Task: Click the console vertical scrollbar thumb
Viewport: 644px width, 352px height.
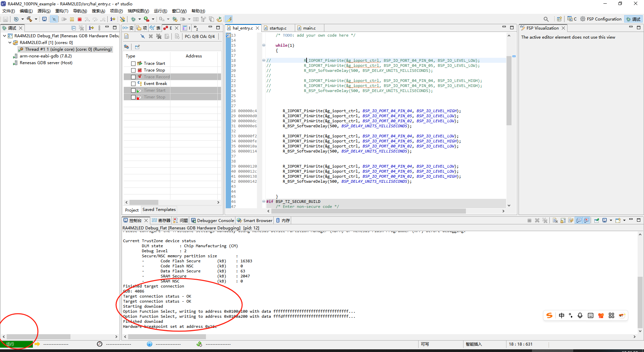Action: click(640, 302)
